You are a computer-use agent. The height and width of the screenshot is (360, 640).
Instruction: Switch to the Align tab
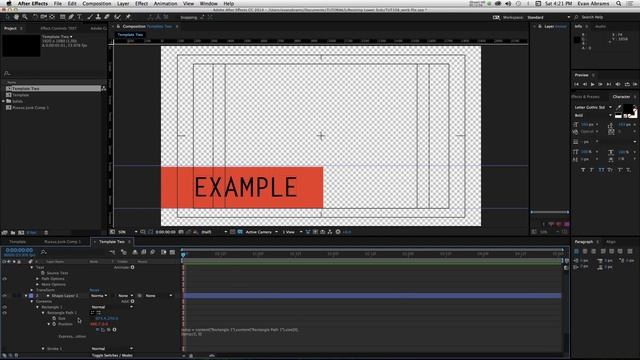(611, 242)
